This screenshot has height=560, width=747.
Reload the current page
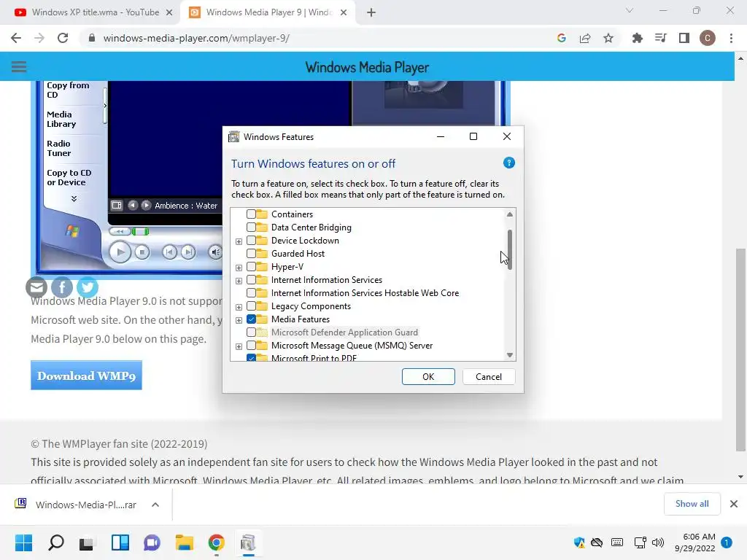click(63, 38)
